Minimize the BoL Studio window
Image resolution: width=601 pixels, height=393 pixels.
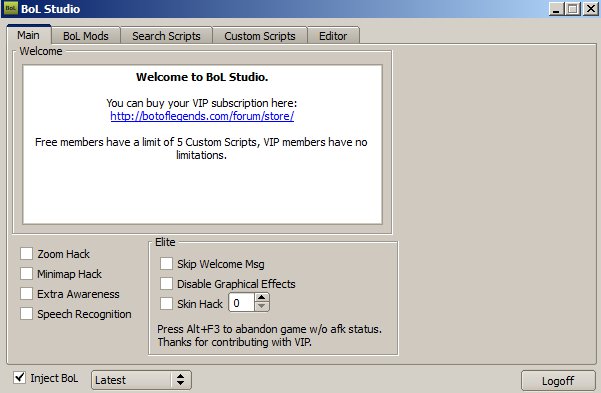[556, 9]
